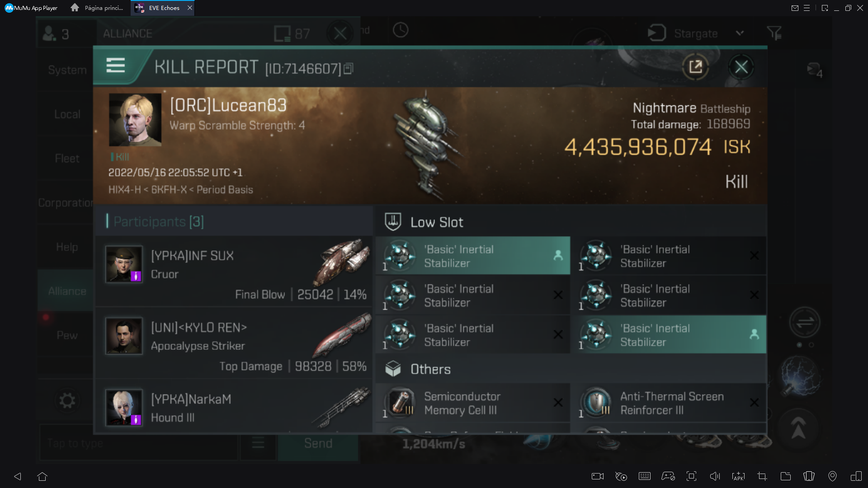The width and height of the screenshot is (868, 488).
Task: Click the Alliance sidebar panel icon
Action: (67, 291)
